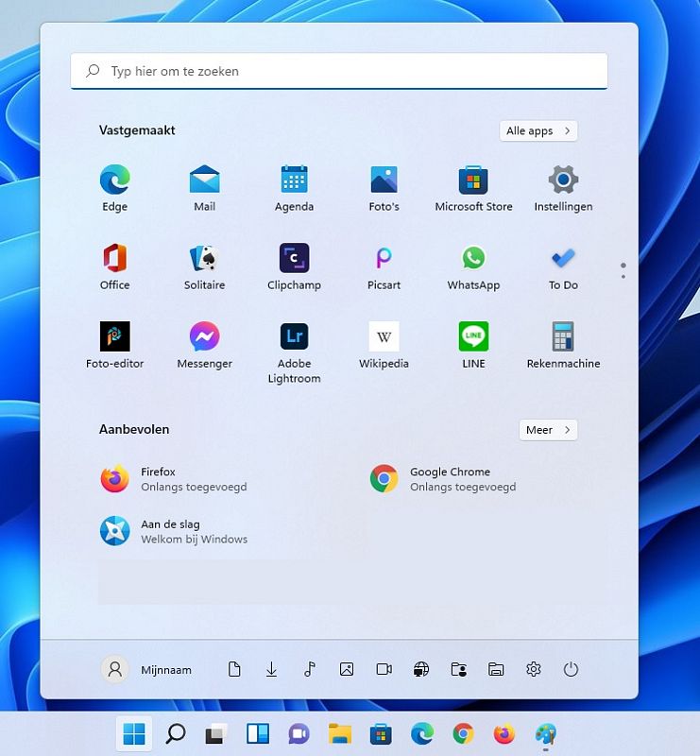Launch the Mail app
Viewport: 700px width, 756px height.
[x=204, y=188]
